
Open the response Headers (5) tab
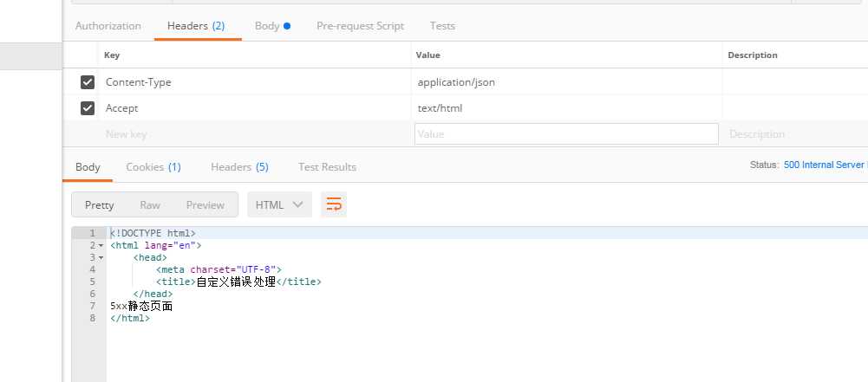click(x=239, y=167)
